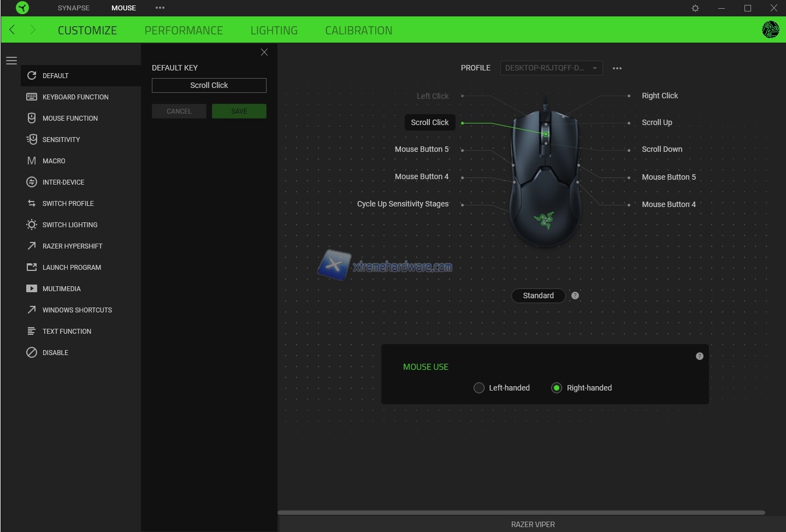
Task: Open the Lighting tab
Action: (274, 31)
